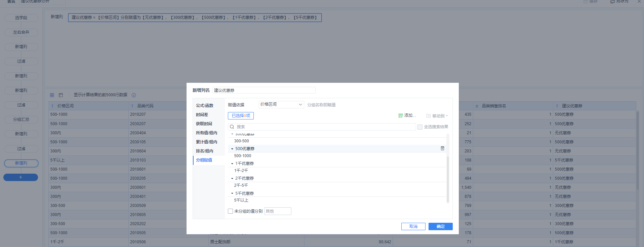
Task: Toggle the 全选搜索结果 checkbox
Action: coord(420,127)
